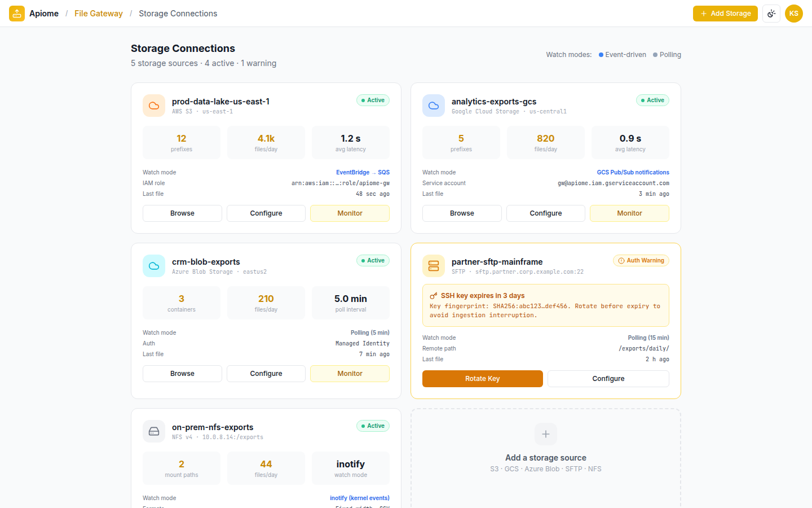The width and height of the screenshot is (812, 508).
Task: Click the 4.1k files/day stat tile
Action: (266, 142)
